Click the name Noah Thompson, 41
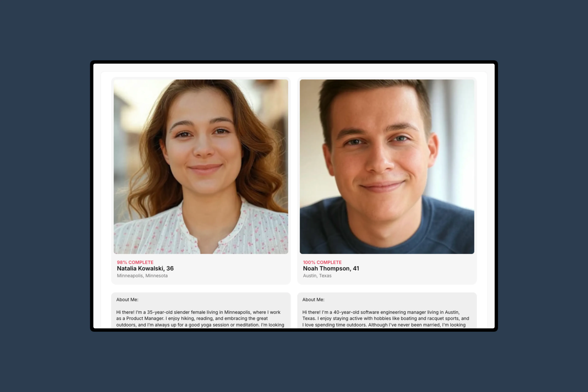588x392 pixels. point(331,268)
